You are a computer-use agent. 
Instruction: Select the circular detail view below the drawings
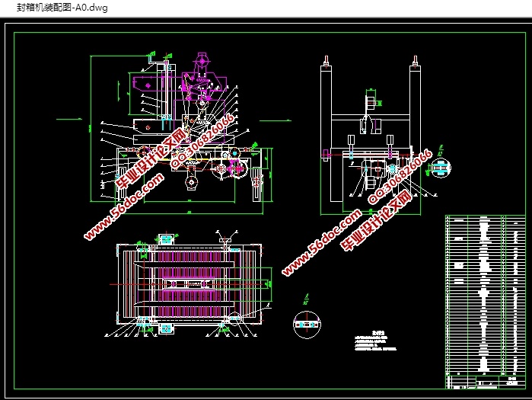[x=309, y=325]
